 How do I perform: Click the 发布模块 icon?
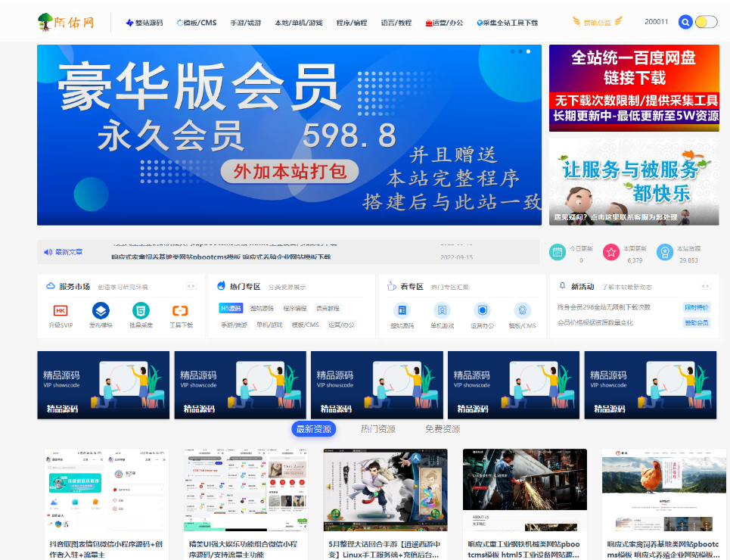[x=101, y=310]
